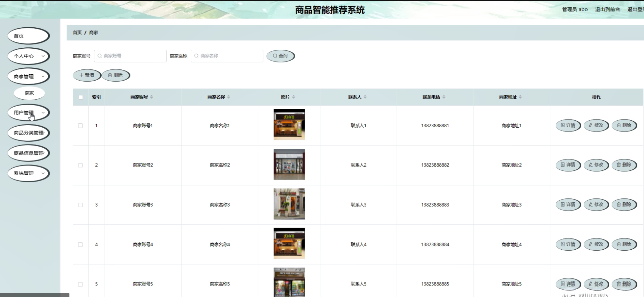Click 删除 for 商家账号1 row
The width and height of the screenshot is (644, 297).
point(624,126)
